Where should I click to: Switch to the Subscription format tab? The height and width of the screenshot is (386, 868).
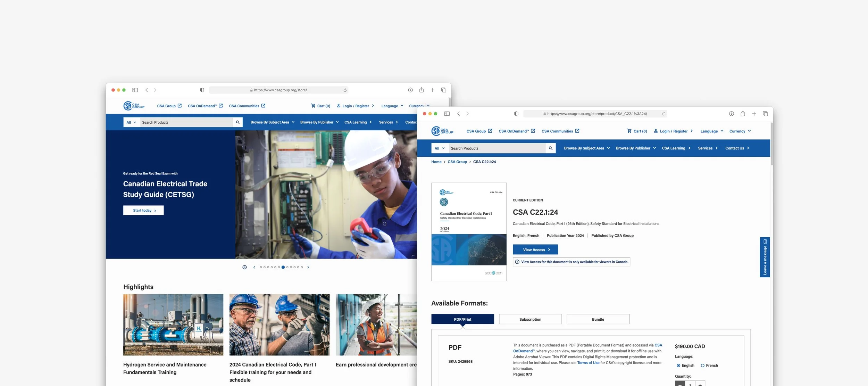[530, 319]
